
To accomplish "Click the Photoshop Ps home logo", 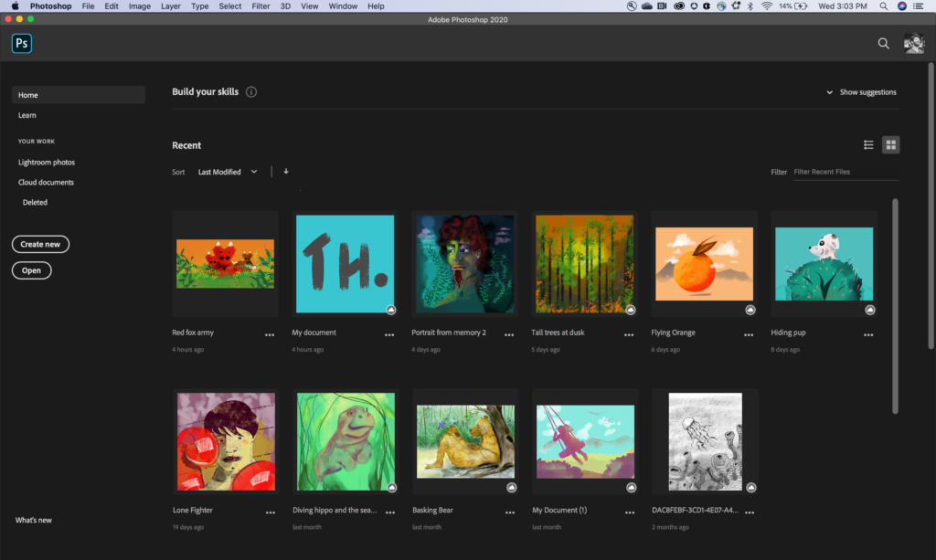I will pyautogui.click(x=22, y=43).
